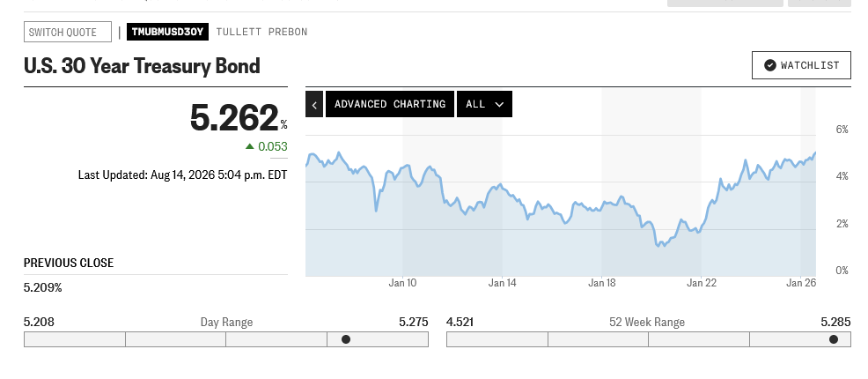This screenshot has width=868, height=379.
Task: Click the 5.262 yield value
Action: tap(233, 117)
